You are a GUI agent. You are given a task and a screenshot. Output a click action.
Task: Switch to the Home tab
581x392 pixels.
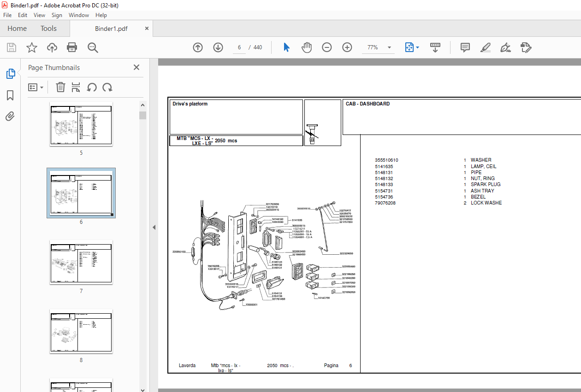[x=17, y=29]
